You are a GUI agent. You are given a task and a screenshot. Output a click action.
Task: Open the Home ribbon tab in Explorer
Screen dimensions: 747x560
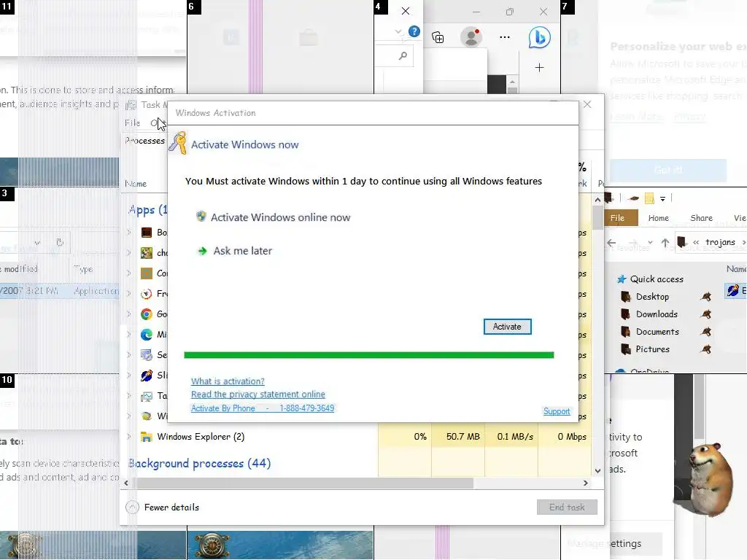[659, 217]
